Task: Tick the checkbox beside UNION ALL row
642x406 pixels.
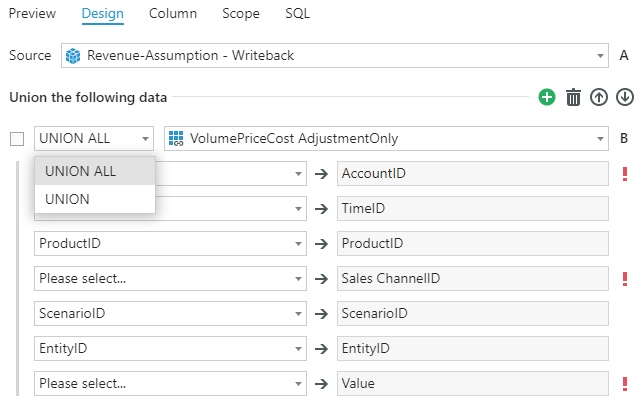Action: click(16, 139)
